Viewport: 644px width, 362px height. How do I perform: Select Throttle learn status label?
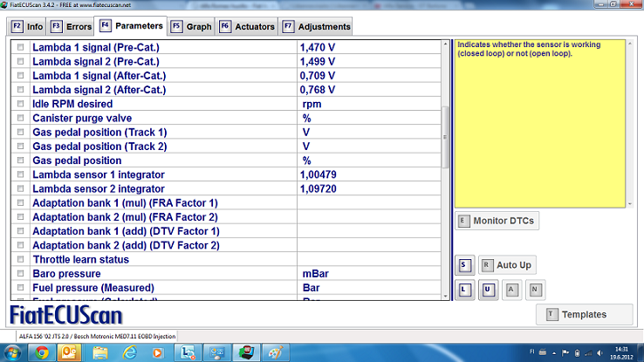[81, 260]
